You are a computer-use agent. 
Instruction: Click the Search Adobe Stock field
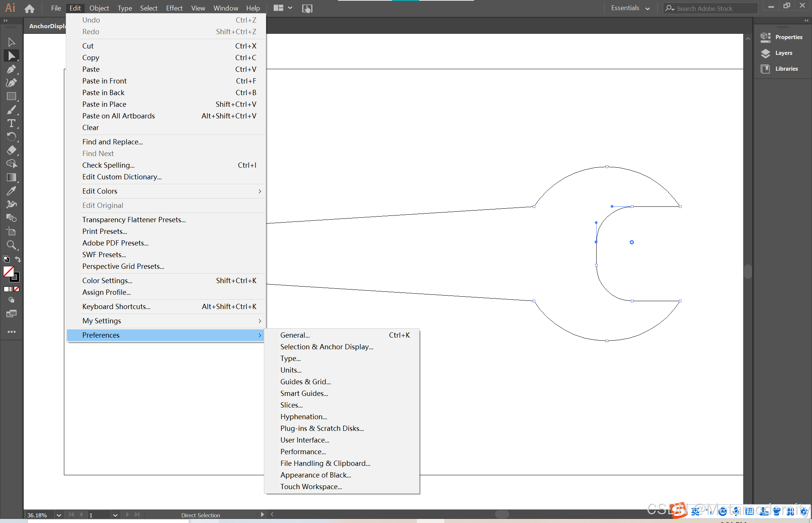click(710, 8)
